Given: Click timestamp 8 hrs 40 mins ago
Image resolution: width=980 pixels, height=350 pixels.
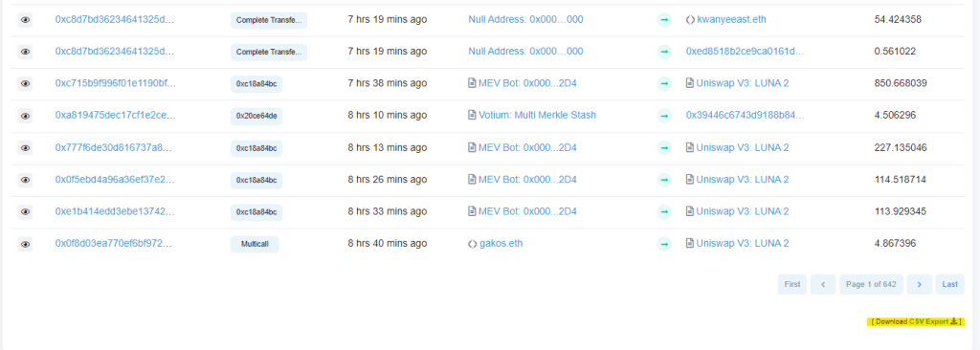Looking at the screenshot, I should point(388,243).
